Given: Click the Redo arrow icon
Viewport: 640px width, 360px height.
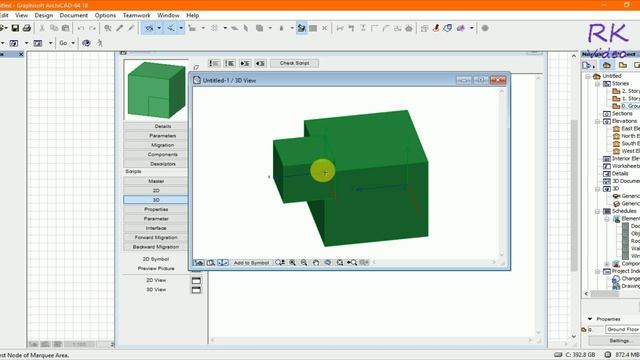Looking at the screenshot, I should coord(92,28).
